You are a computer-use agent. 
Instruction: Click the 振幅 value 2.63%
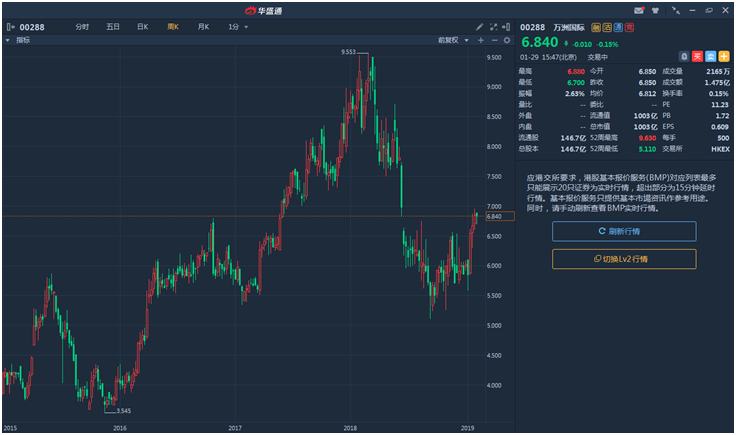pos(575,94)
